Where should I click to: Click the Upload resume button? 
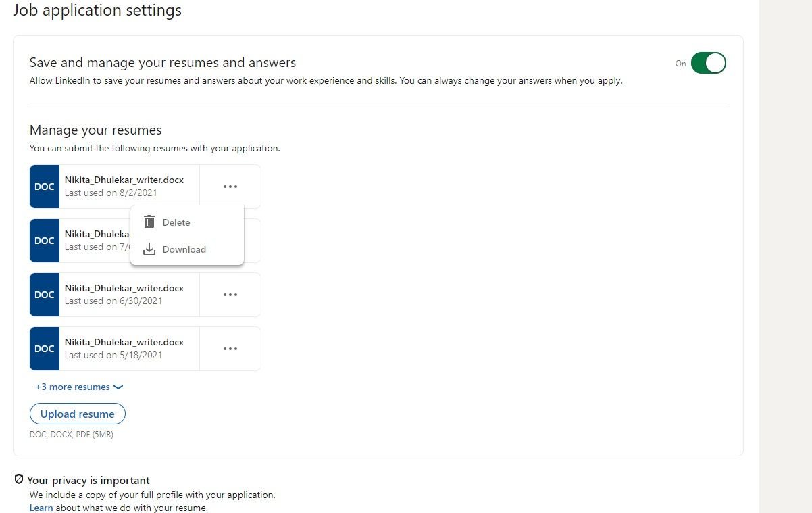(x=78, y=414)
